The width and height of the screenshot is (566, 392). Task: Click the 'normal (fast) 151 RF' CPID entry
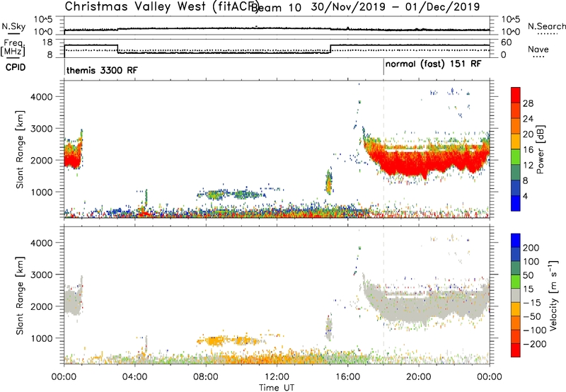coord(433,64)
